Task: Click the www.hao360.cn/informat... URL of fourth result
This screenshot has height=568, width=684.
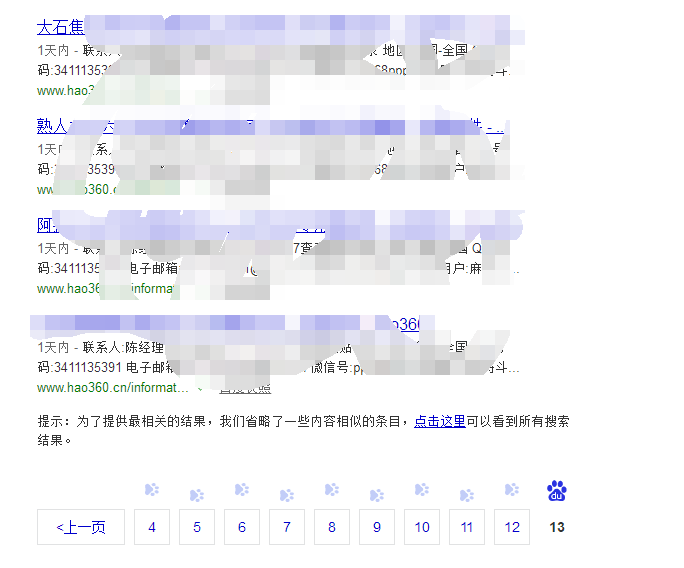Action: 113,387
